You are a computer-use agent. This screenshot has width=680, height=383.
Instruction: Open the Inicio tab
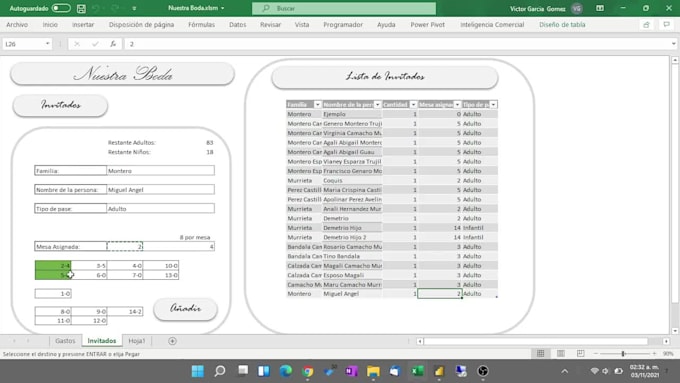(x=50, y=25)
